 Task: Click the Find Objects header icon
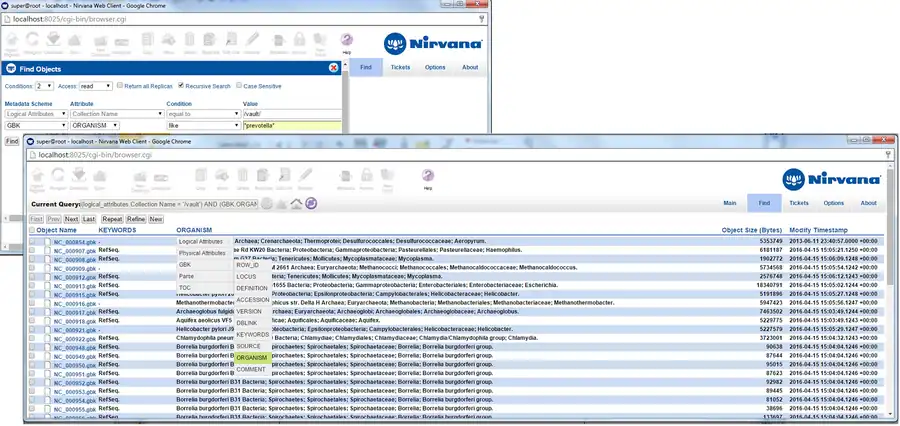pyautogui.click(x=11, y=68)
